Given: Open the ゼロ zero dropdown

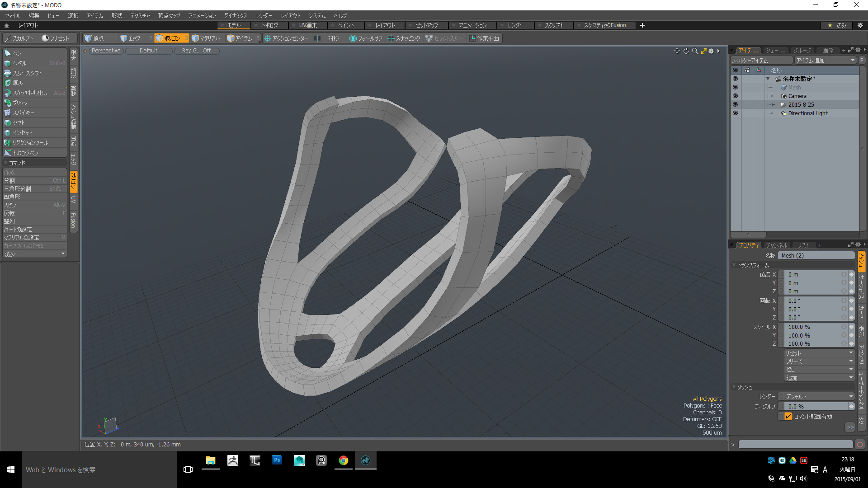Looking at the screenshot, I should (819, 370).
